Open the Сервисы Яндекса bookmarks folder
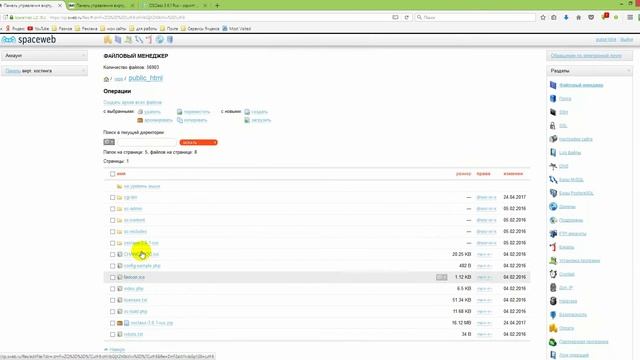This screenshot has height=360, width=640. click(200, 29)
